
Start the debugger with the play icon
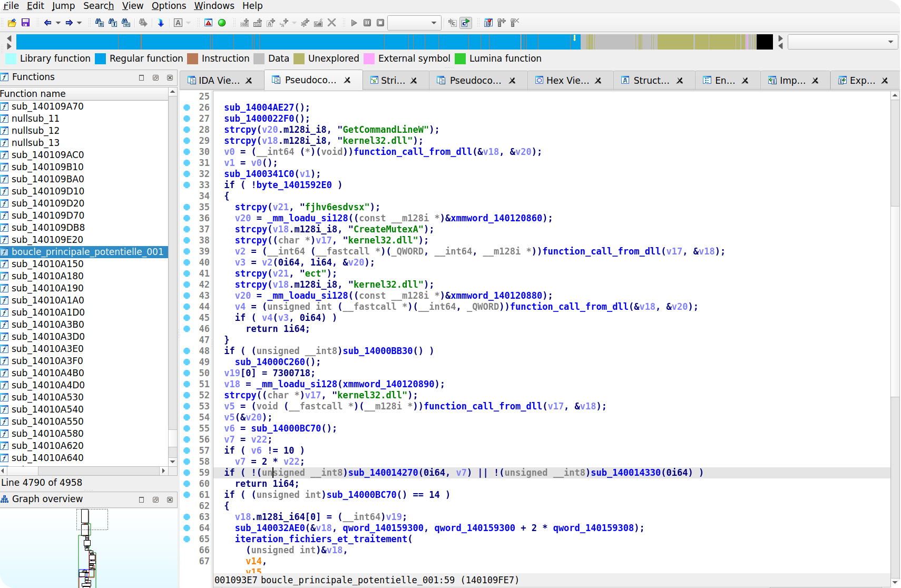coord(354,23)
